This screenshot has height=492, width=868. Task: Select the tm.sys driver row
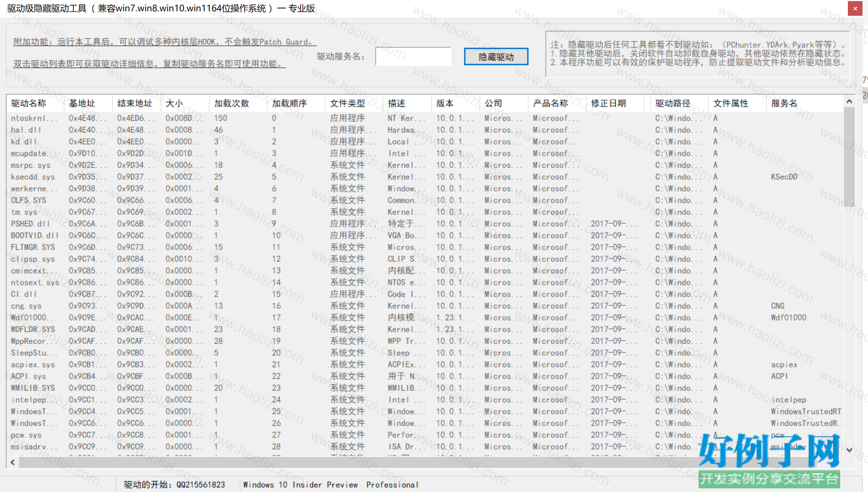click(425, 212)
